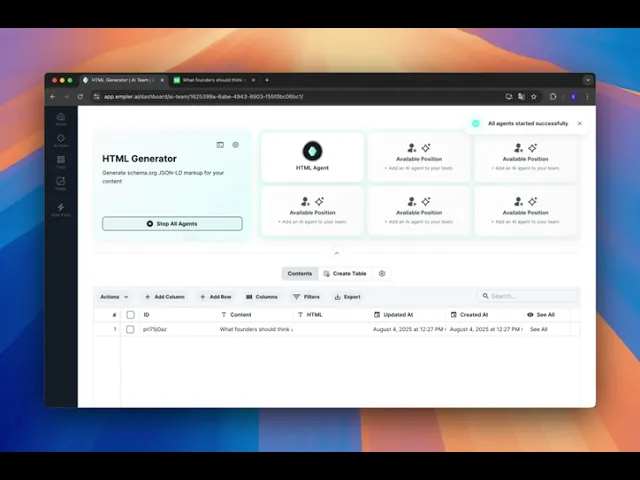The image size is (640, 480).
Task: Close the 'What founders should think' tab
Action: [x=253, y=80]
